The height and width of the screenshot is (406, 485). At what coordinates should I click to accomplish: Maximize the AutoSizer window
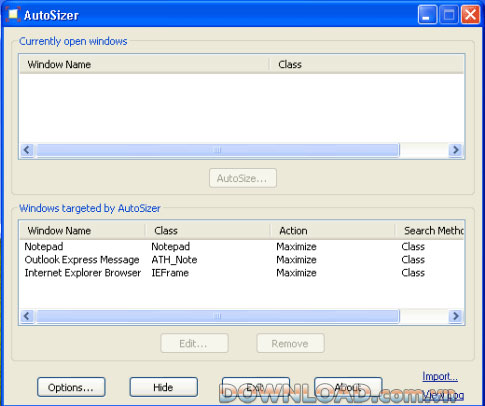pyautogui.click(x=449, y=15)
